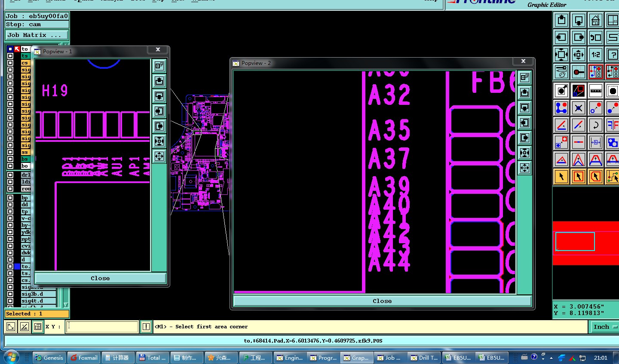Select layer name sig3b.d in list
Viewport: 619px width, 364px height.
tap(39, 294)
